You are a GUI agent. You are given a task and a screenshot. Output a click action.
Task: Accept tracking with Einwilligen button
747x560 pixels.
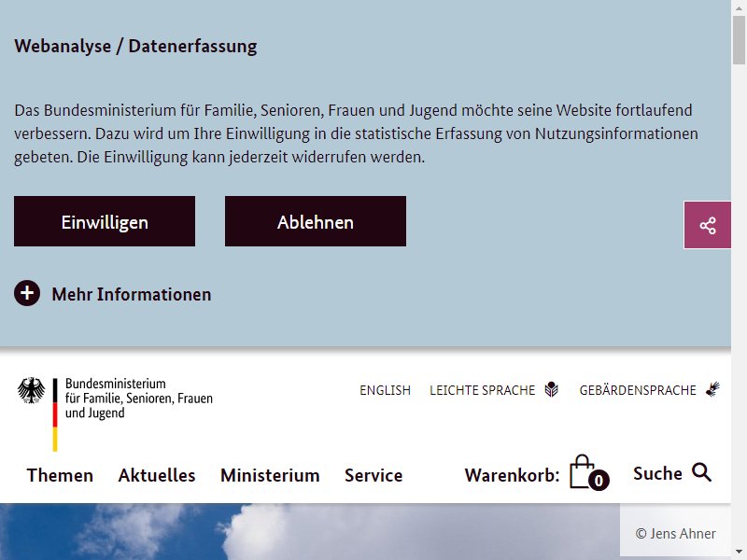tap(105, 221)
